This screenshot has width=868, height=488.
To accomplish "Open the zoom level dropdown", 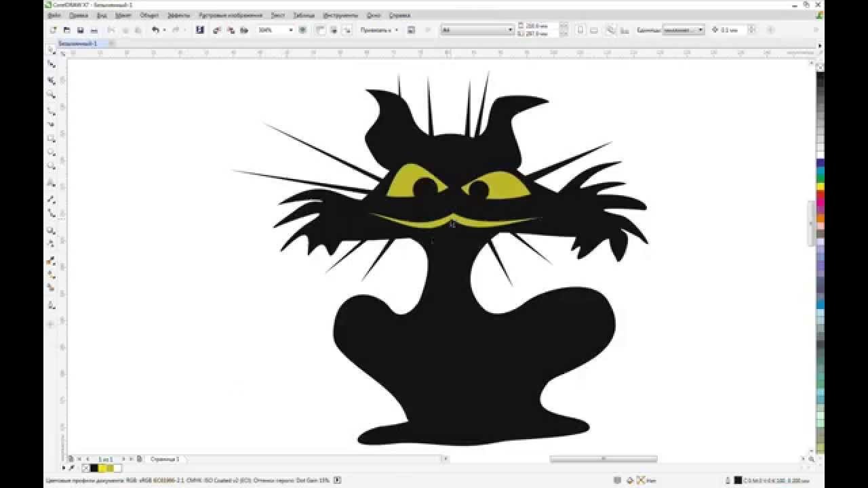I will (291, 30).
